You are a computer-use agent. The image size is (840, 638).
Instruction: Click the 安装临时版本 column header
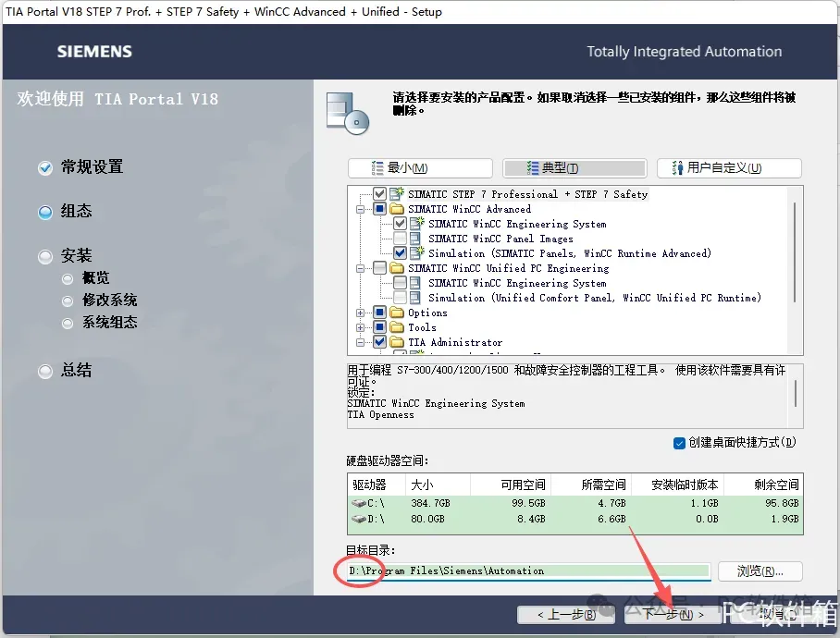point(678,485)
